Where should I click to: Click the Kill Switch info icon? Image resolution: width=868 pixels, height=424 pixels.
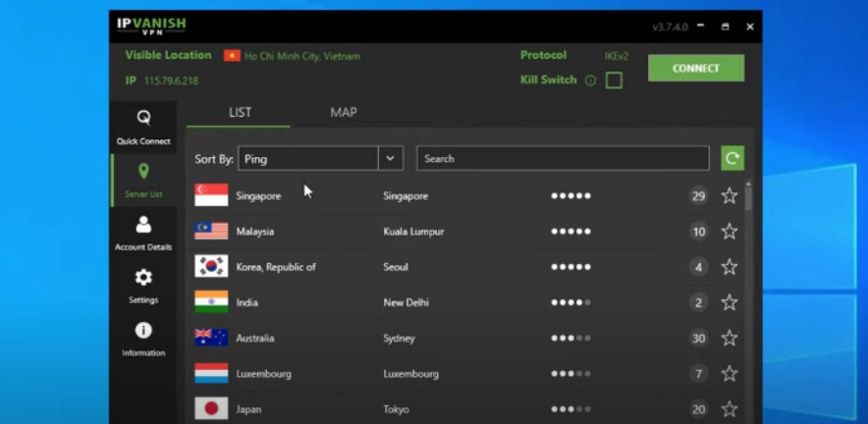click(x=591, y=80)
